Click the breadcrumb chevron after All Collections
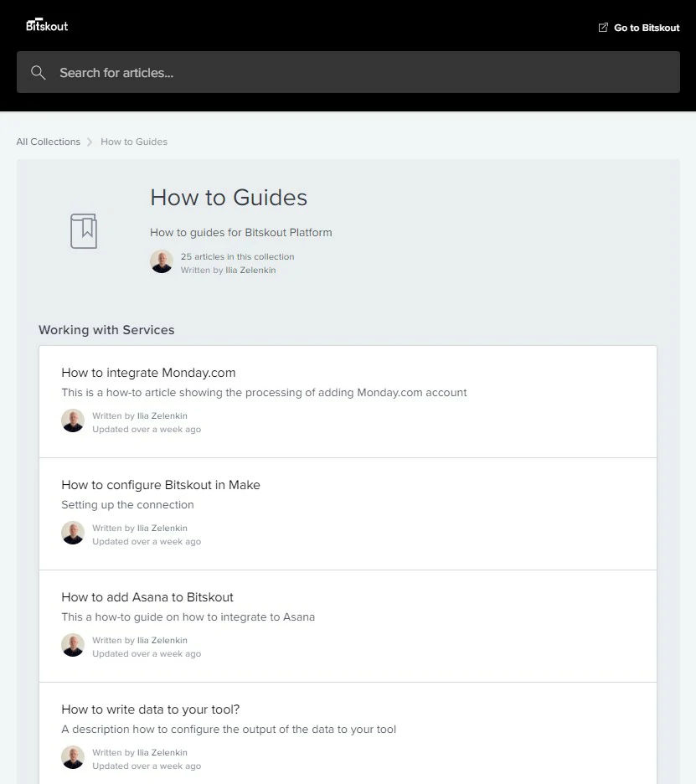This screenshot has height=784, width=696. [90, 142]
